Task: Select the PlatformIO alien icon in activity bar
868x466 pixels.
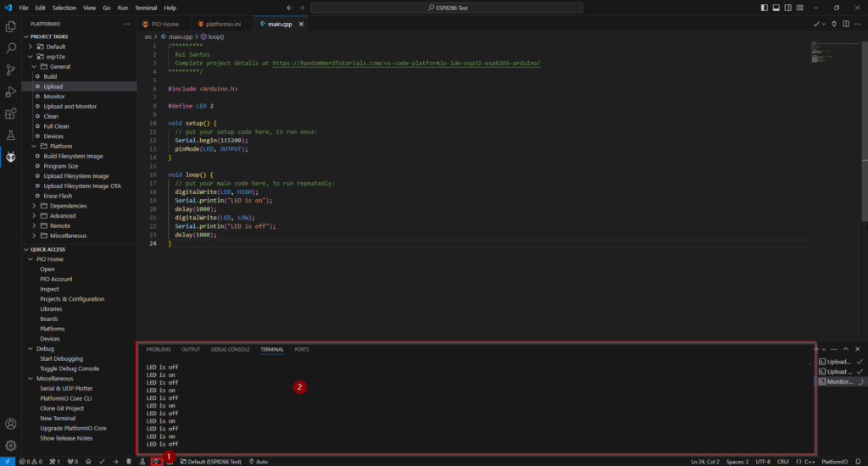Action: (x=10, y=158)
